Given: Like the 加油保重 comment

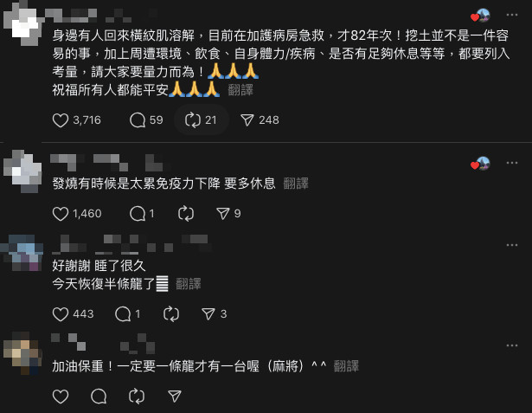Looking at the screenshot, I should tap(61, 397).
